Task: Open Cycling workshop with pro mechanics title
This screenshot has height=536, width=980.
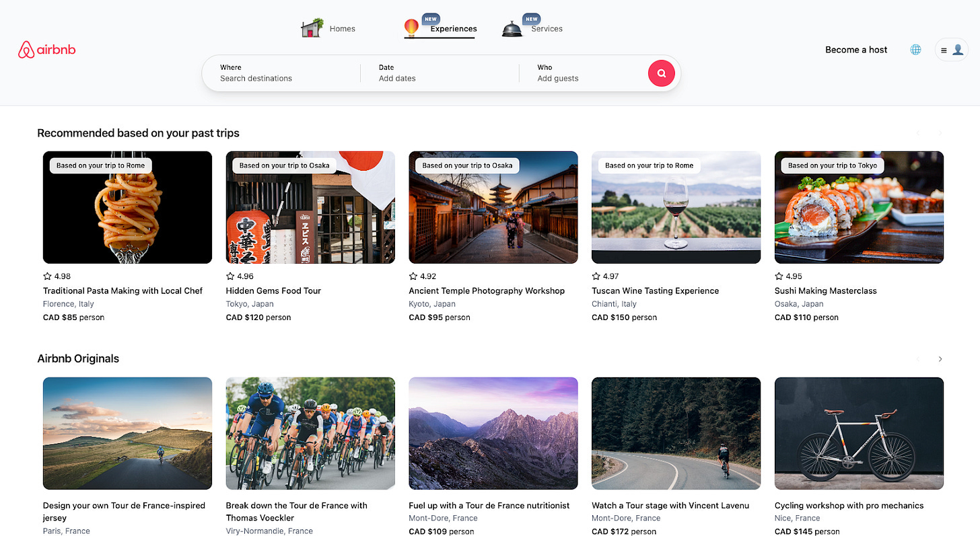Action: click(x=849, y=506)
